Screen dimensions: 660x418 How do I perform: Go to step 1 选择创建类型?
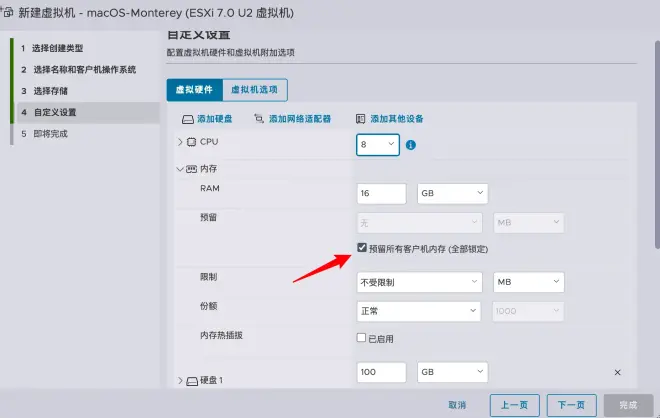(x=58, y=48)
